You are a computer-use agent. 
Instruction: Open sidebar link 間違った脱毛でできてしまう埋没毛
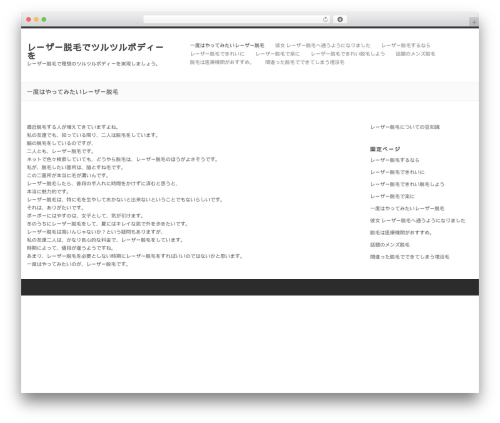coord(410,257)
